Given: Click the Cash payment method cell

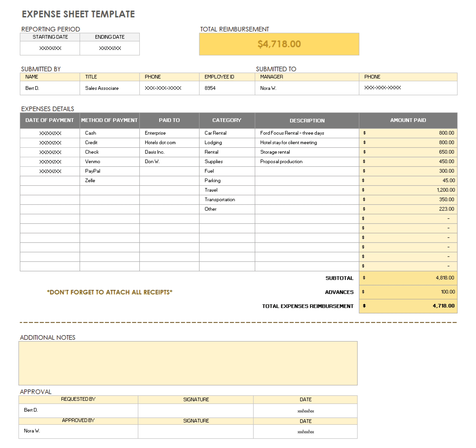Looking at the screenshot, I should [109, 133].
